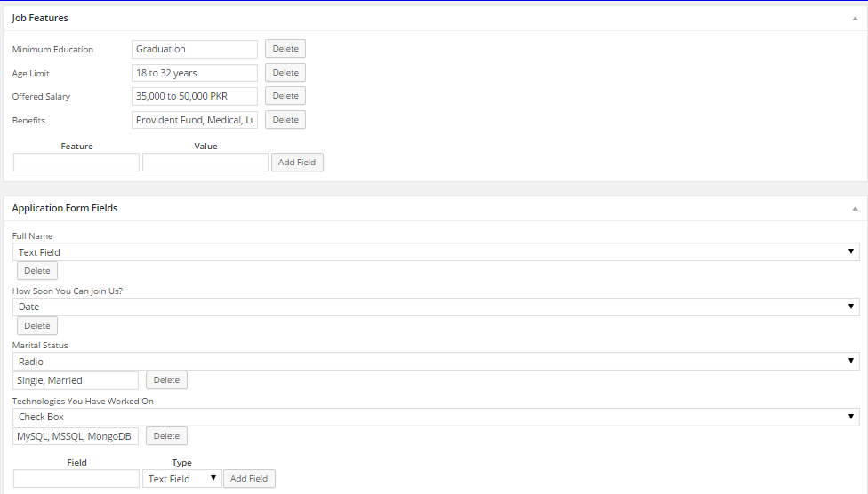Open How Soon You Can Join type dropdown
The width and height of the screenshot is (868, 494).
point(436,307)
